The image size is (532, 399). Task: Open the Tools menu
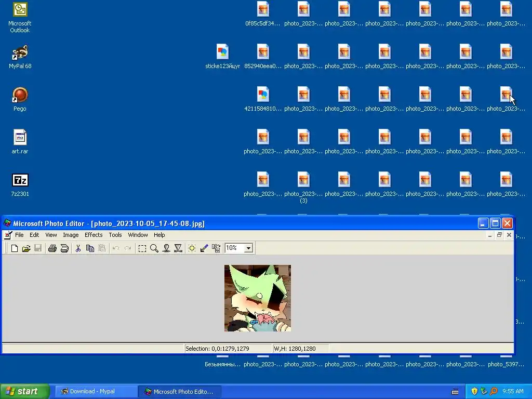click(x=115, y=235)
